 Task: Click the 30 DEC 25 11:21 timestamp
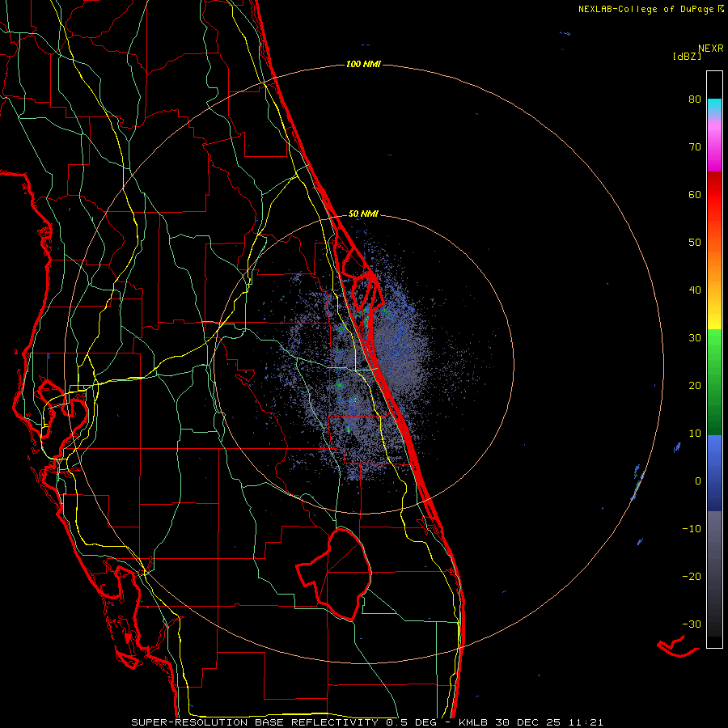549,722
